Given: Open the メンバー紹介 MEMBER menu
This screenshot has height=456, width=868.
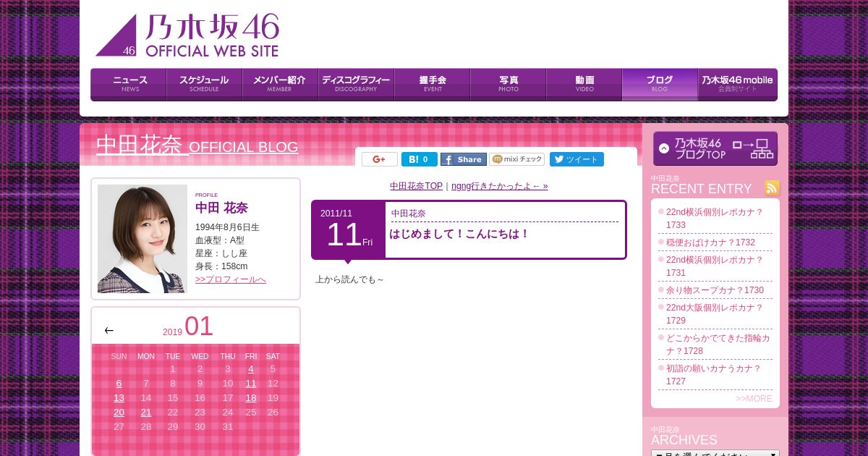Looking at the screenshot, I should (280, 85).
